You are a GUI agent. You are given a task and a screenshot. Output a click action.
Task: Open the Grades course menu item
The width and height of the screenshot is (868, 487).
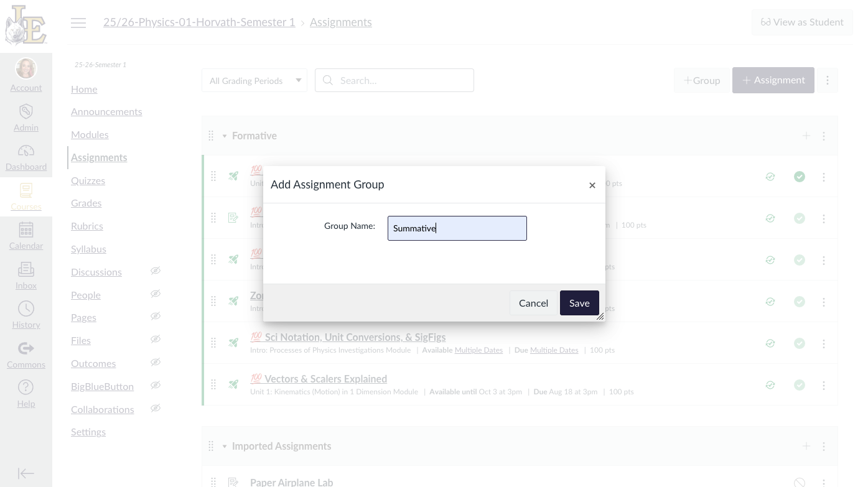tap(86, 203)
